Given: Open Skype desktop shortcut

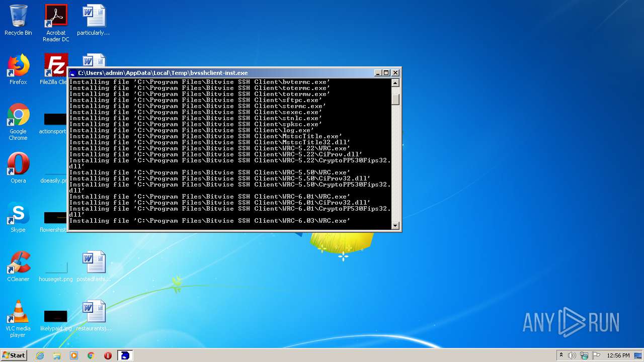Looking at the screenshot, I should coord(18,217).
